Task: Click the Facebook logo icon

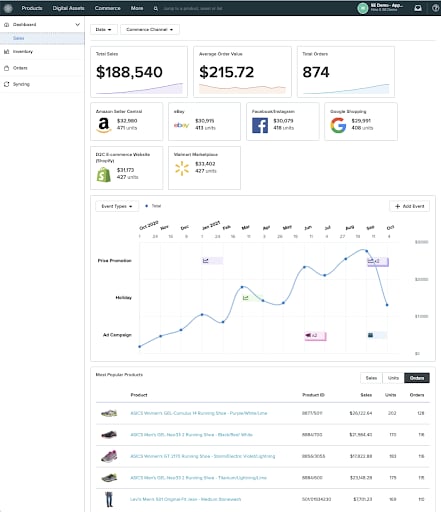Action: pos(260,125)
